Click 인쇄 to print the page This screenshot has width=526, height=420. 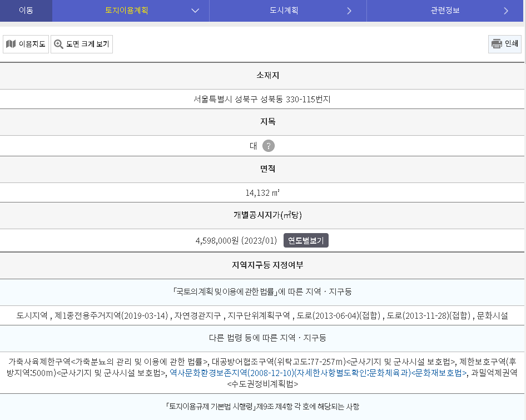click(x=504, y=44)
